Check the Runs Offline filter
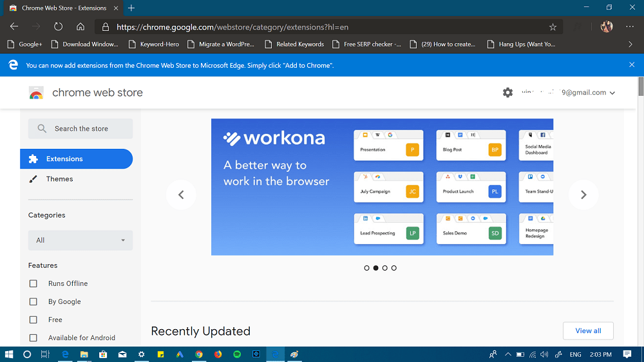 point(33,283)
